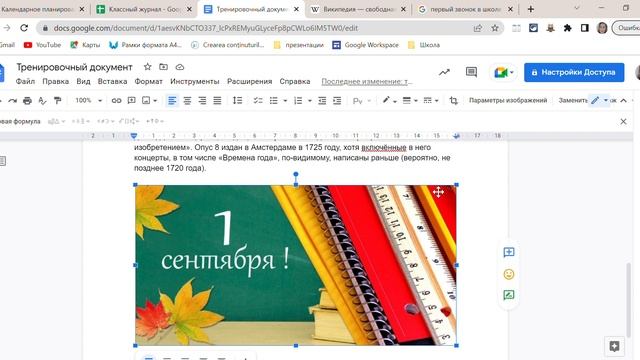Reload the page in Chrome

[x=24, y=28]
